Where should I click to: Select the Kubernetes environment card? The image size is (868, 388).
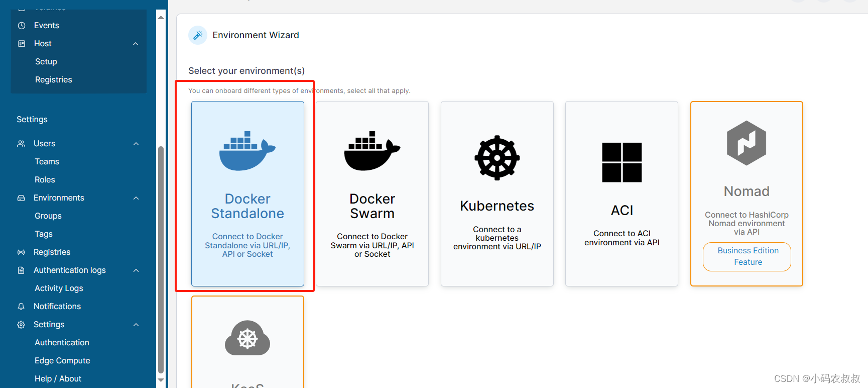497,193
